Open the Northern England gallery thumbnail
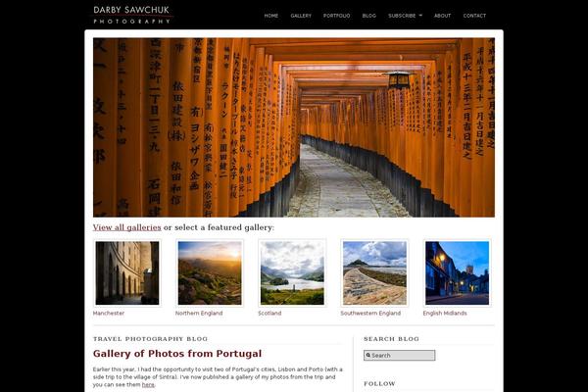Viewport: 588px width, 392px height. click(x=210, y=272)
